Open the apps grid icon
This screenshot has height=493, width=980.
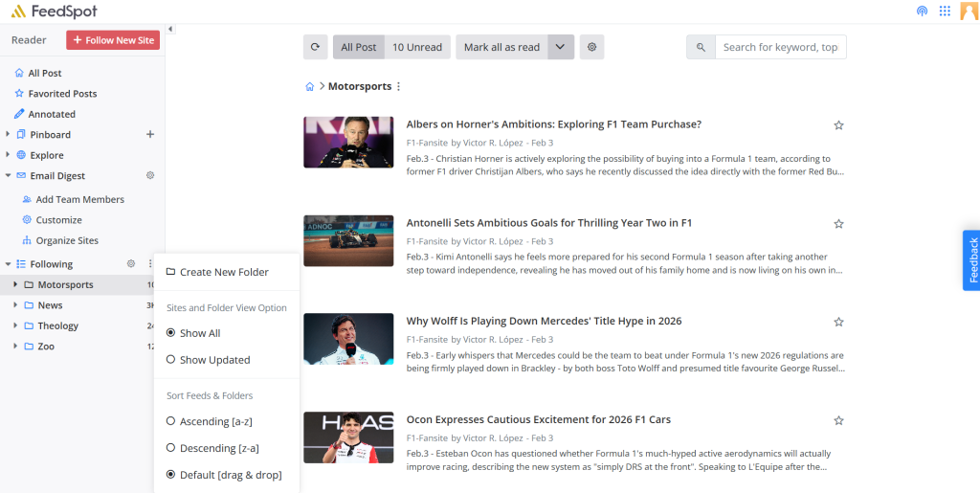tap(945, 11)
